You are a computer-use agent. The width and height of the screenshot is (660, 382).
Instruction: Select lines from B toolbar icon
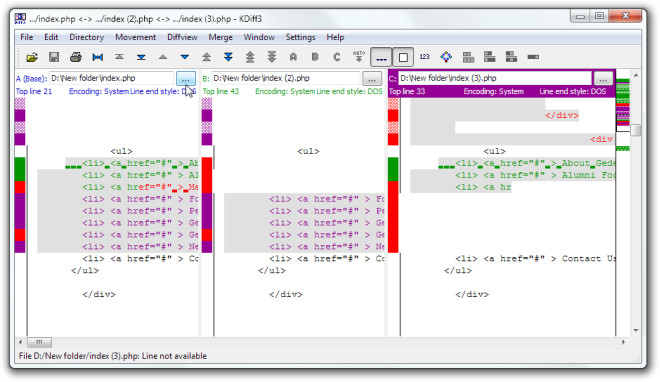pyautogui.click(x=315, y=57)
